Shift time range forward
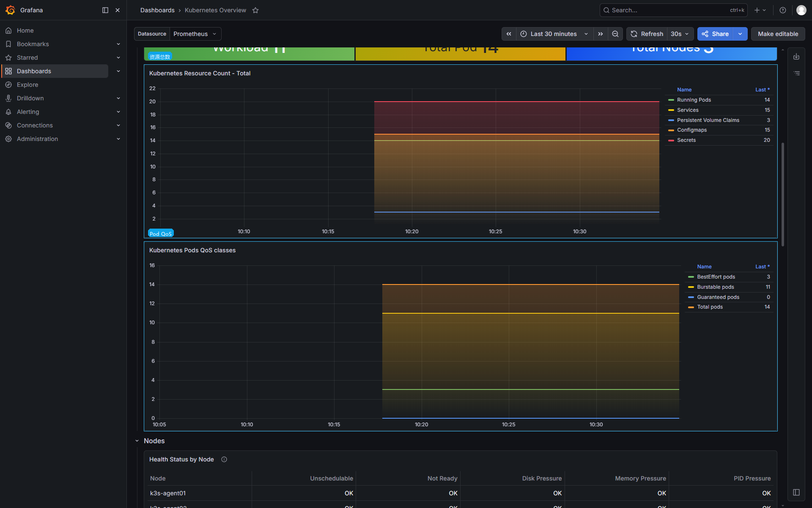Viewport: 812px width, 508px height. coord(601,34)
